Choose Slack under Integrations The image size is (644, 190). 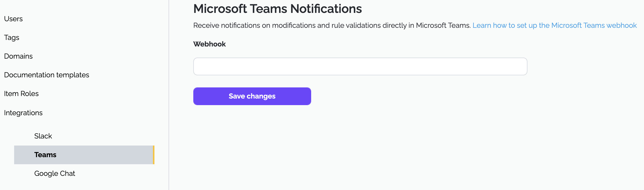coord(43,136)
